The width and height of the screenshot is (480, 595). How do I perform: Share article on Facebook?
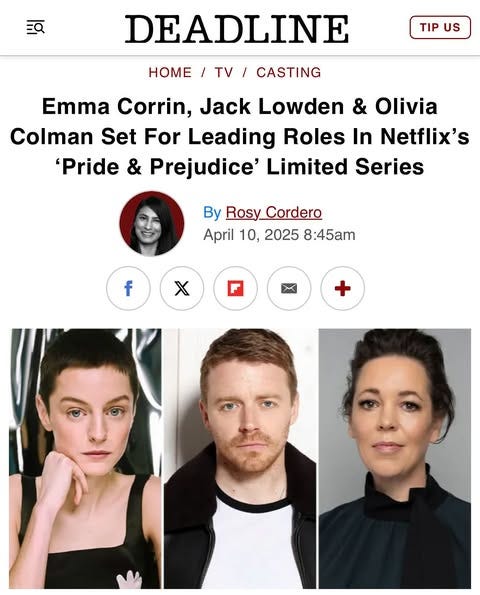(x=128, y=288)
